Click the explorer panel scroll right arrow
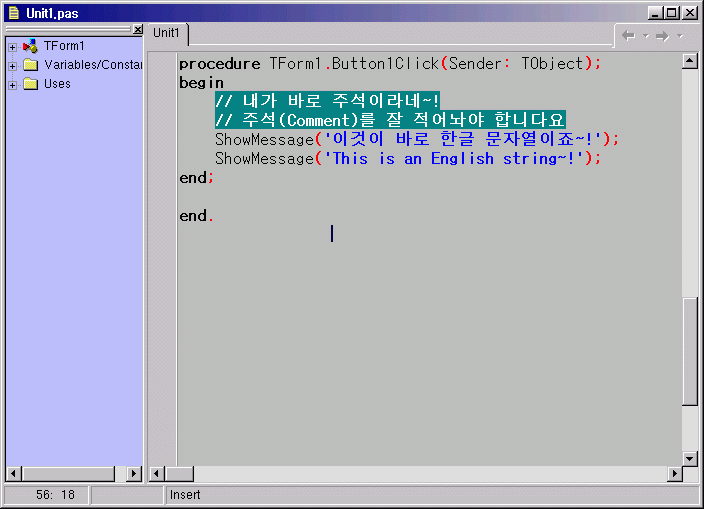704x509 pixels. (134, 474)
